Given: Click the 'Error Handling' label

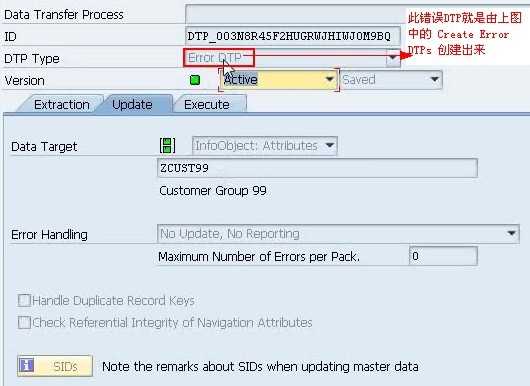Looking at the screenshot, I should pyautogui.click(x=49, y=235).
